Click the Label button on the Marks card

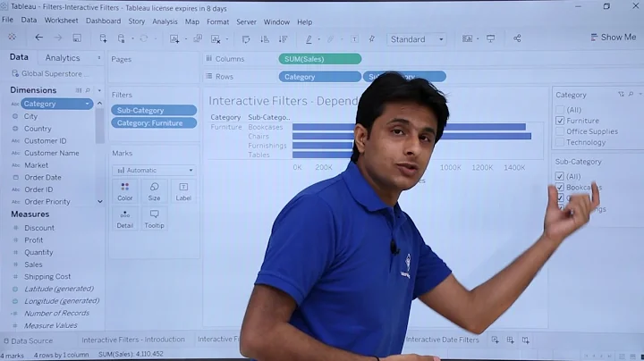point(183,191)
